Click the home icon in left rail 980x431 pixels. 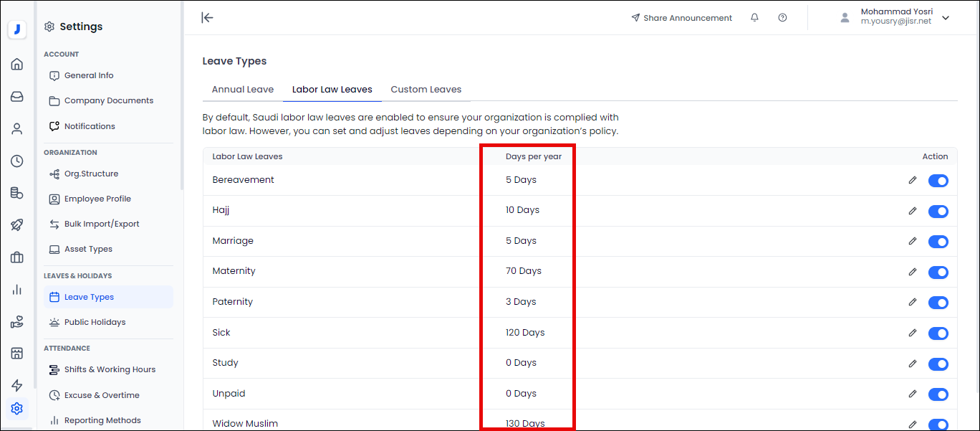(x=17, y=65)
